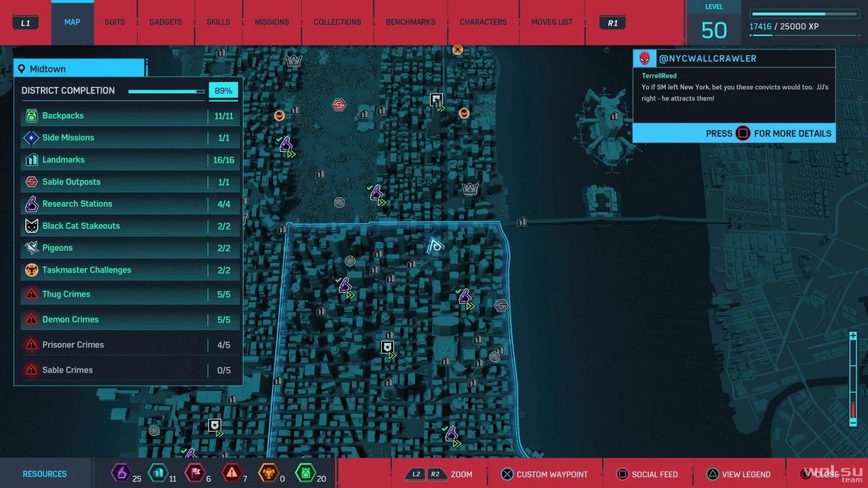Click the XP progress bar

(x=804, y=14)
